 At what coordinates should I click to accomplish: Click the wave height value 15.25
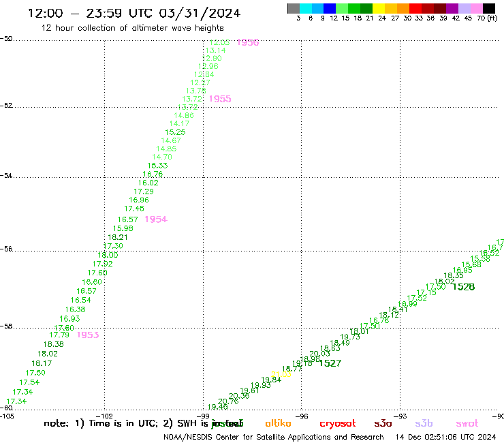click(175, 132)
